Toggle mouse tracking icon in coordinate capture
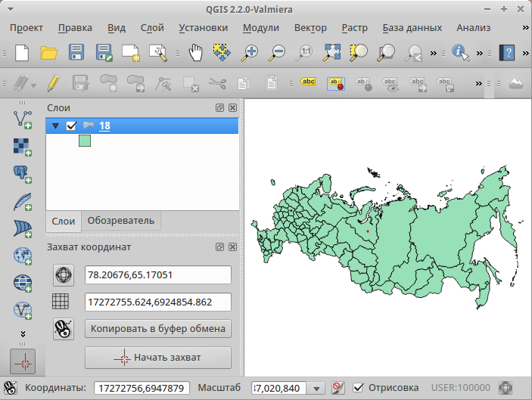The width and height of the screenshot is (532, 400). [64, 329]
